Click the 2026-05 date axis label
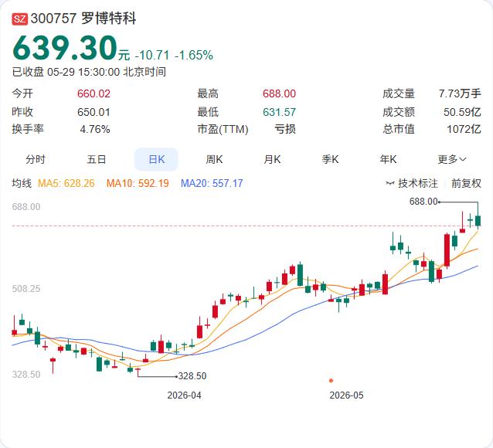 (x=346, y=395)
